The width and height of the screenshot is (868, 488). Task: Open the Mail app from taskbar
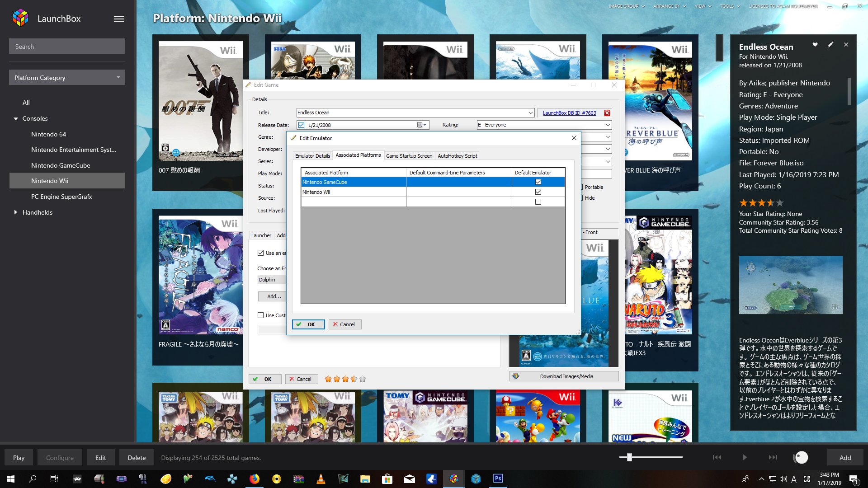tap(409, 479)
